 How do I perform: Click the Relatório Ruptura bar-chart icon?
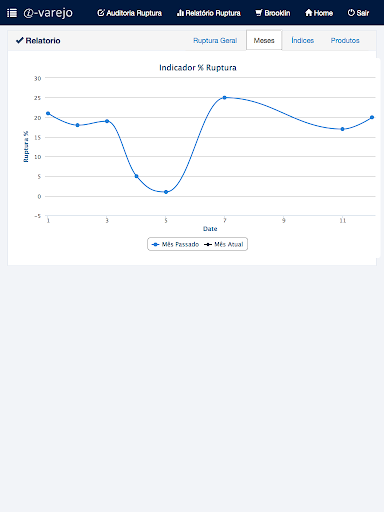[180, 13]
